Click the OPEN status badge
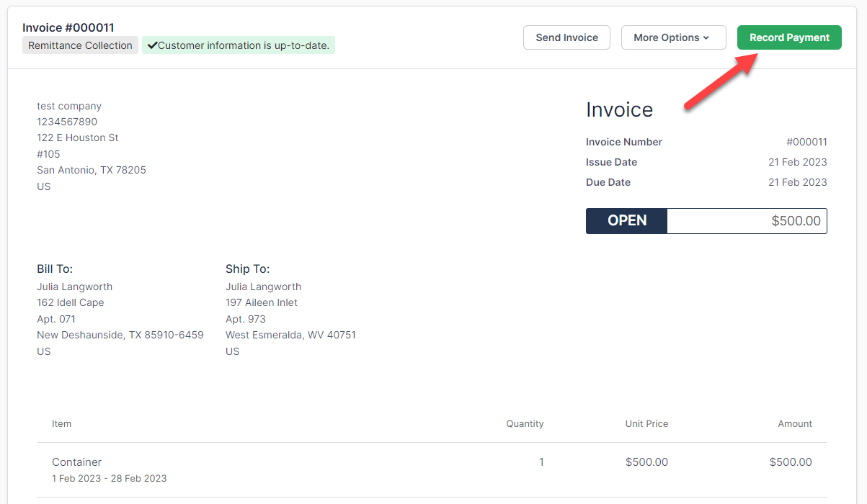The height and width of the screenshot is (504, 867). coord(626,220)
